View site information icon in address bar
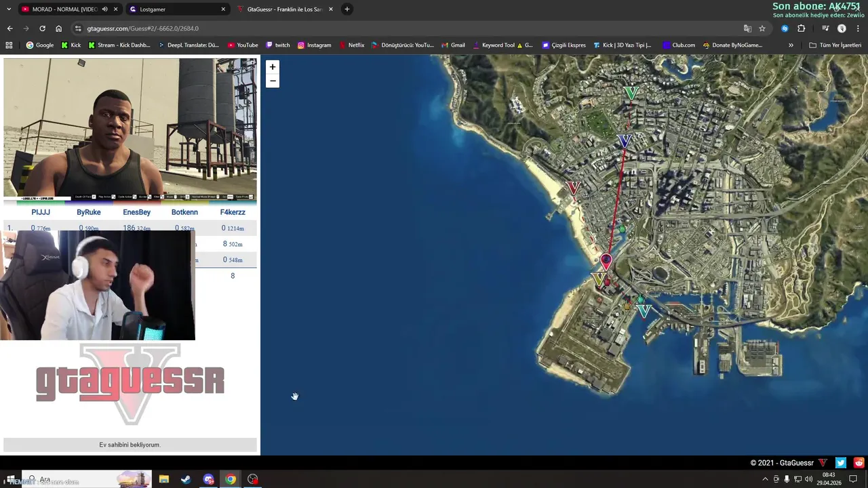The height and width of the screenshot is (488, 868). (x=78, y=28)
